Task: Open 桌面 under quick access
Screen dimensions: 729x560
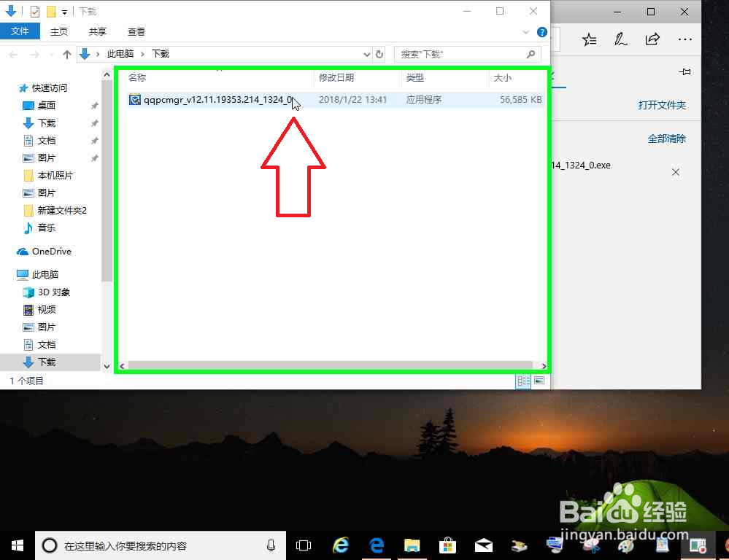Action: pos(46,106)
